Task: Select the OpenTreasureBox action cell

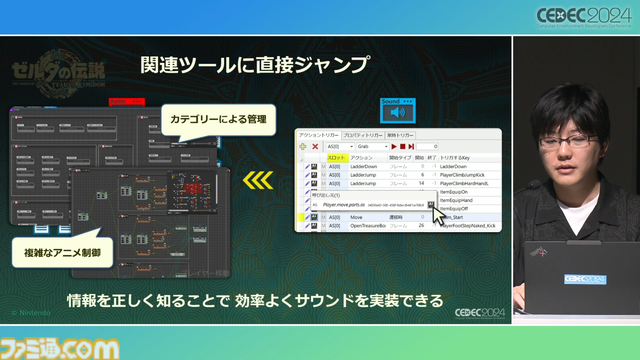Action: pos(368,226)
